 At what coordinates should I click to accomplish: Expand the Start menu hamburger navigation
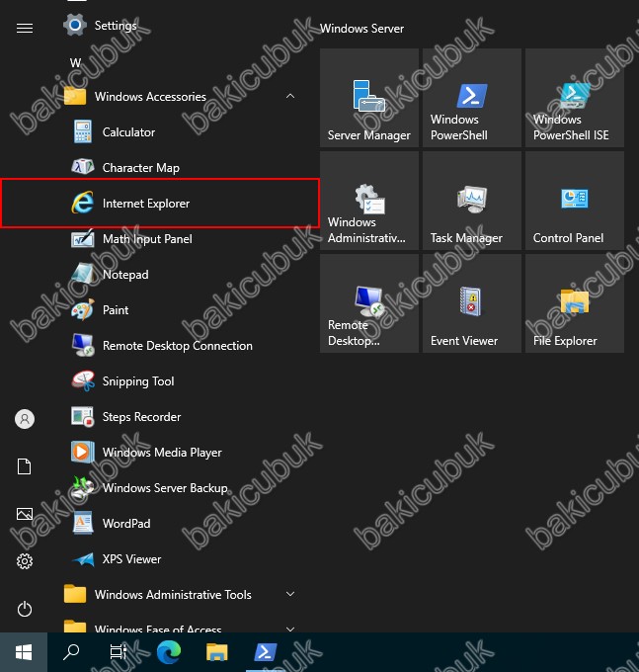coord(25,29)
